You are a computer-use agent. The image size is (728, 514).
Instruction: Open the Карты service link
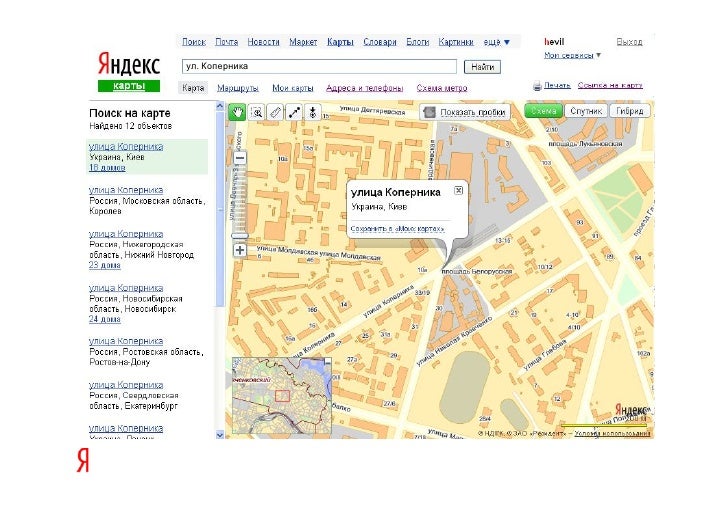pyautogui.click(x=340, y=42)
